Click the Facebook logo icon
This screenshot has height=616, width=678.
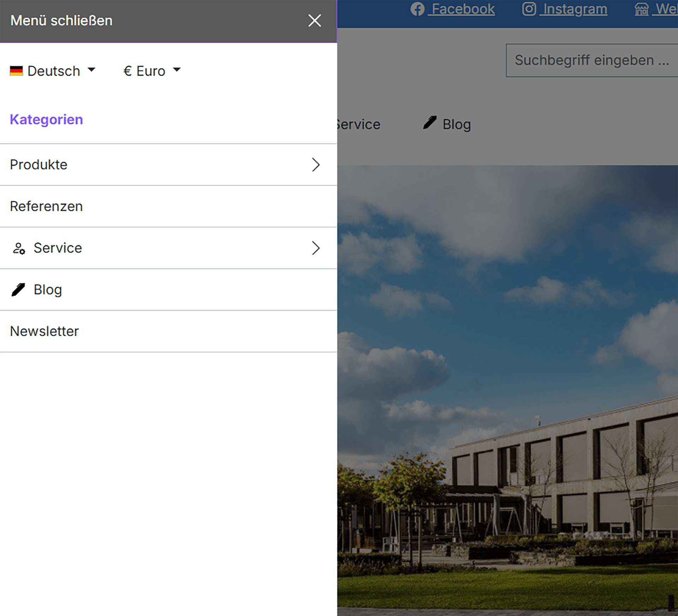pos(417,9)
